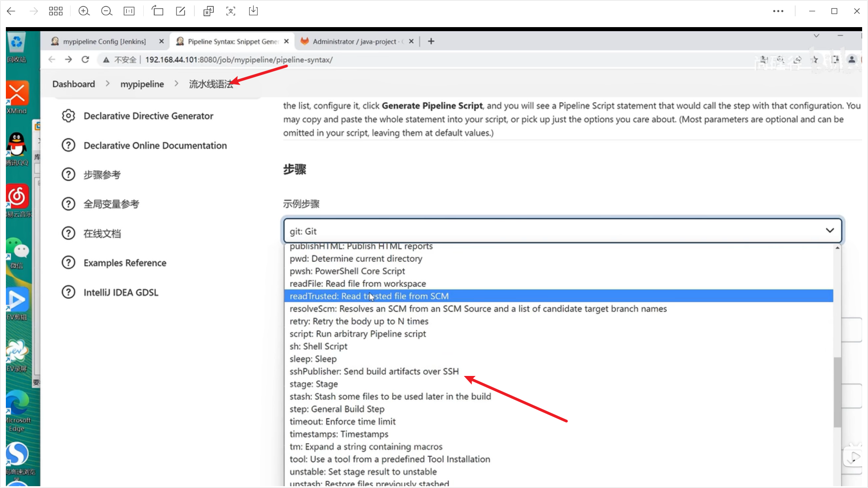Choose sh: Shell Script option
This screenshot has height=488, width=868.
[x=318, y=347]
